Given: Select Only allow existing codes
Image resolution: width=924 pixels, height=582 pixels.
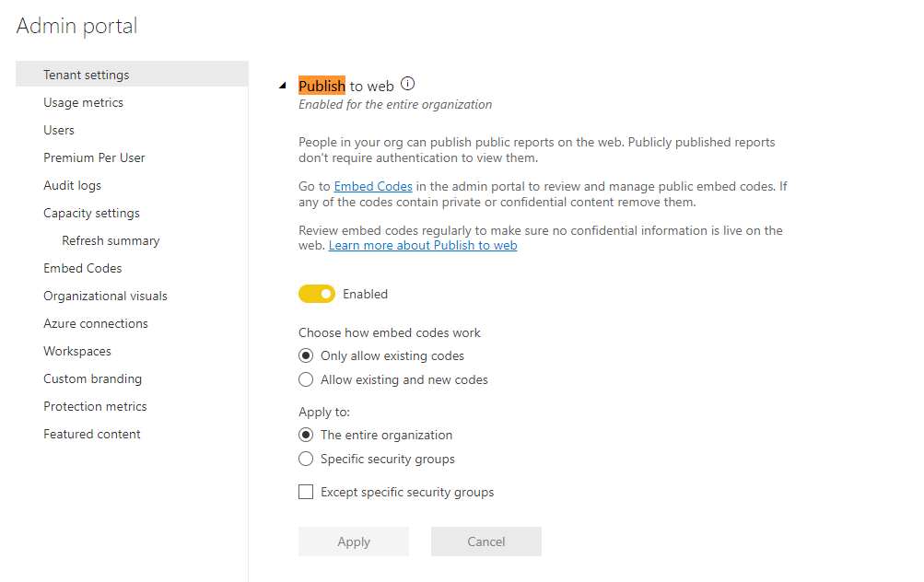Looking at the screenshot, I should 306,355.
